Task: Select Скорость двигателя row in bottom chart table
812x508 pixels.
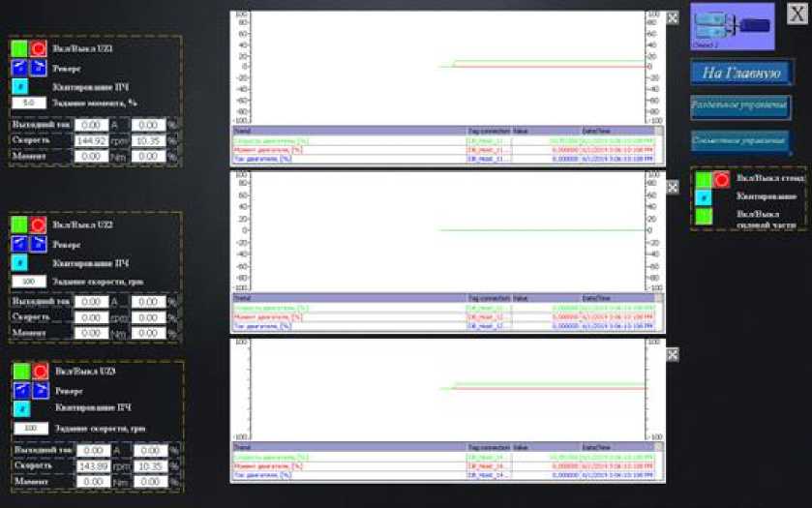Action: point(444,458)
